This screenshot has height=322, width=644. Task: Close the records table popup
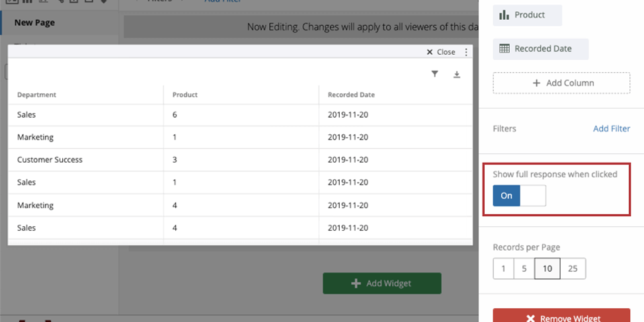(x=441, y=52)
